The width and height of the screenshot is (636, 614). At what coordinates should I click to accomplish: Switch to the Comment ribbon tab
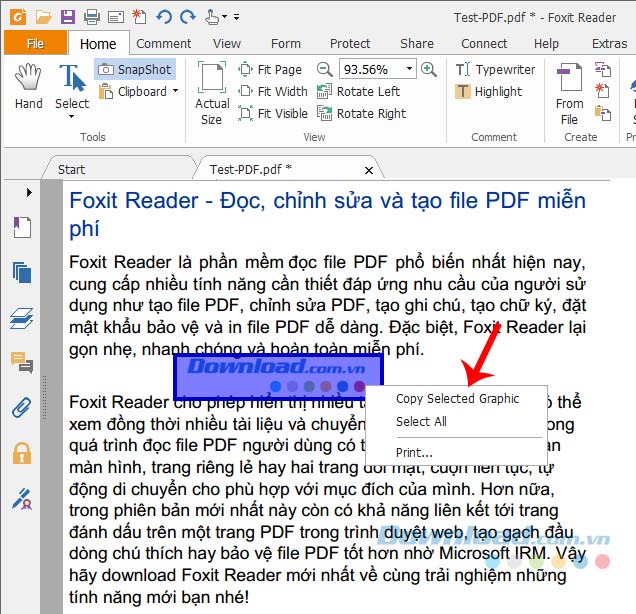(164, 43)
